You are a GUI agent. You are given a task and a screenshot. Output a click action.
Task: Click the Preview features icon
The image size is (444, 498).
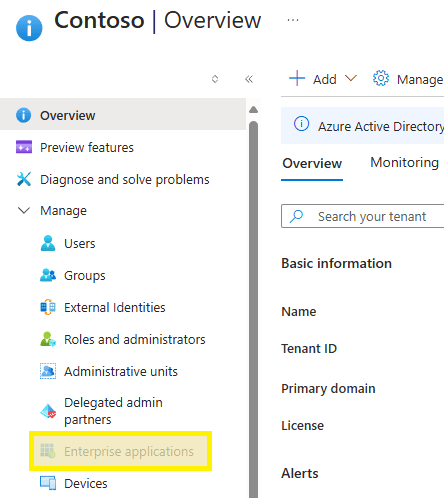24,147
